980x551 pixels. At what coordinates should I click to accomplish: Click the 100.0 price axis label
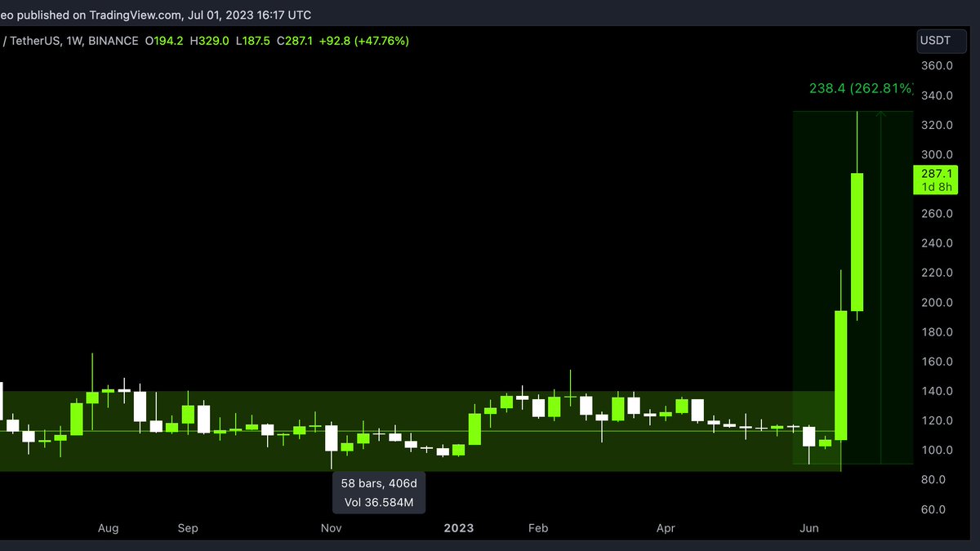[x=938, y=450]
